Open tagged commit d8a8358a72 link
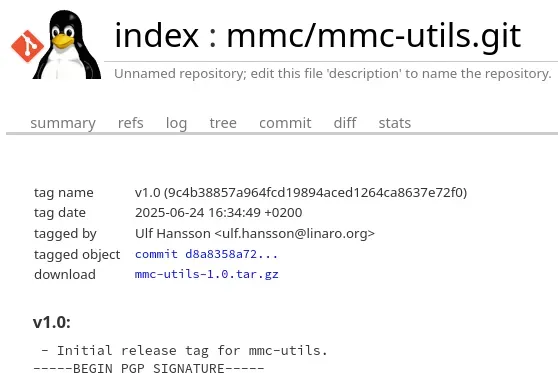Image resolution: width=558 pixels, height=373 pixels. [x=206, y=254]
